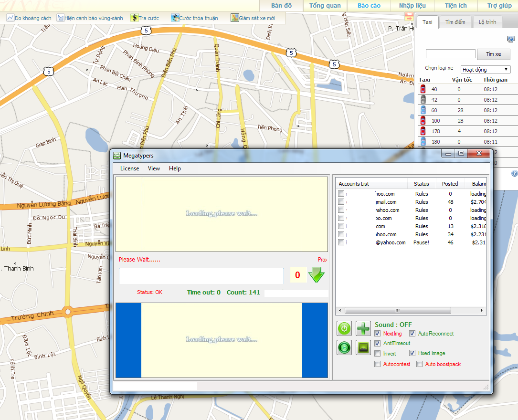Open the License menu
Screen dimensions: 518x420
pyautogui.click(x=129, y=168)
